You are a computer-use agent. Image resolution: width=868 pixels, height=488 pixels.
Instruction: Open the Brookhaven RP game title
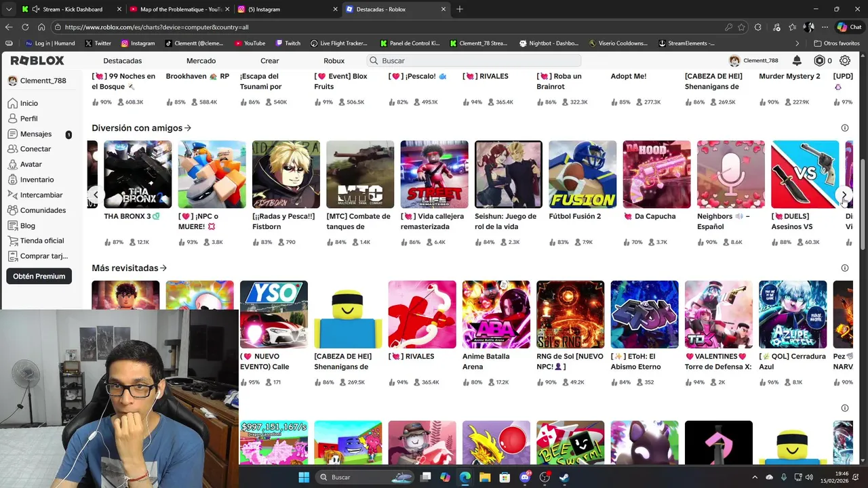coord(197,77)
